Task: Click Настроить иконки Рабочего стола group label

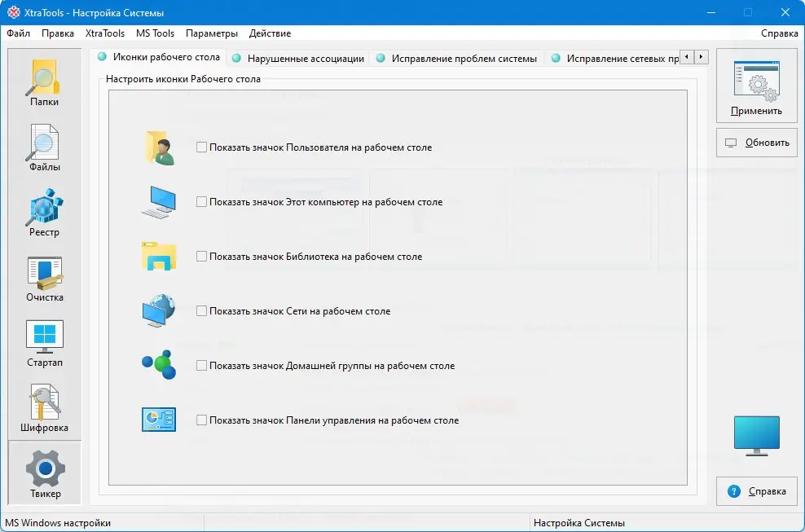Action: coord(183,79)
